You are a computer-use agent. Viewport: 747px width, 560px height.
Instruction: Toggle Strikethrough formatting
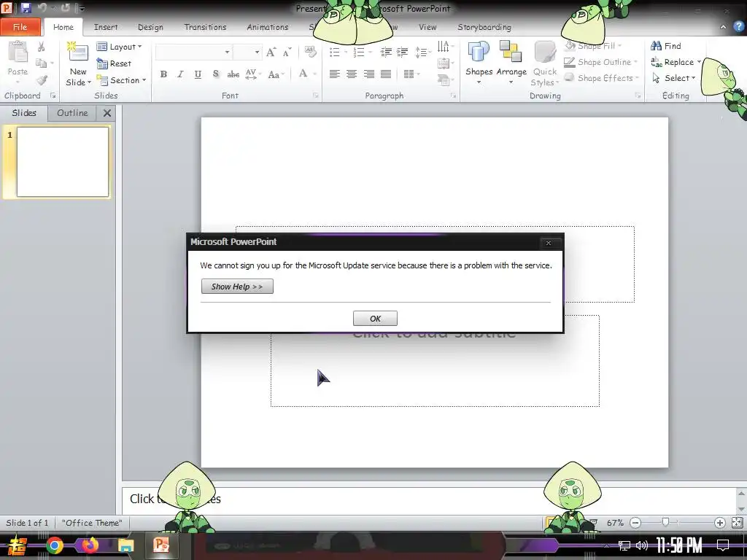[233, 74]
